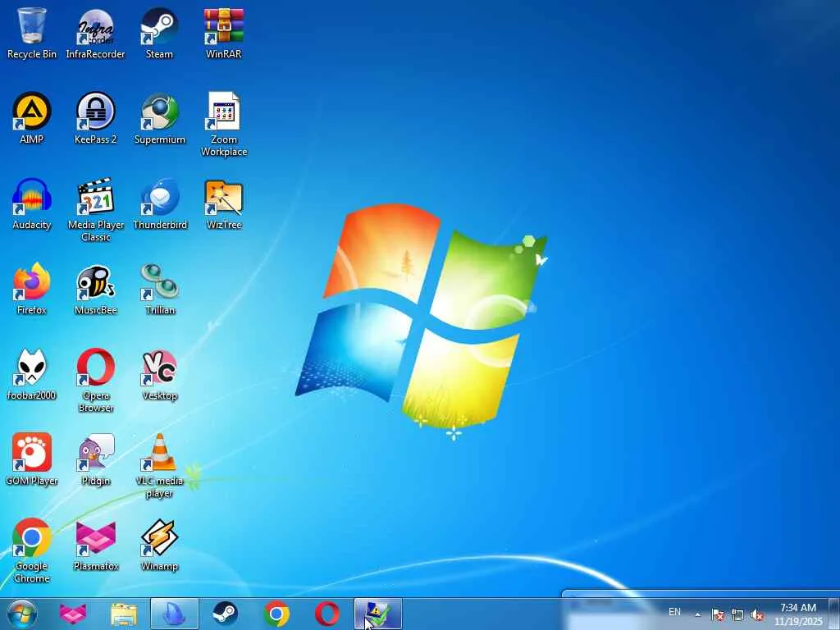
Task: Click the active security shield taskbar button
Action: pyautogui.click(x=378, y=614)
